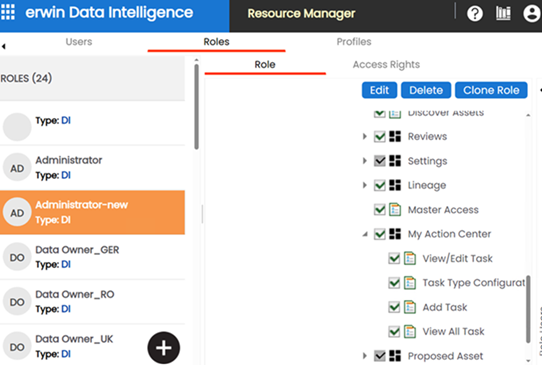The width and height of the screenshot is (542, 365).
Task: Expand the Settings tree node
Action: (x=365, y=161)
